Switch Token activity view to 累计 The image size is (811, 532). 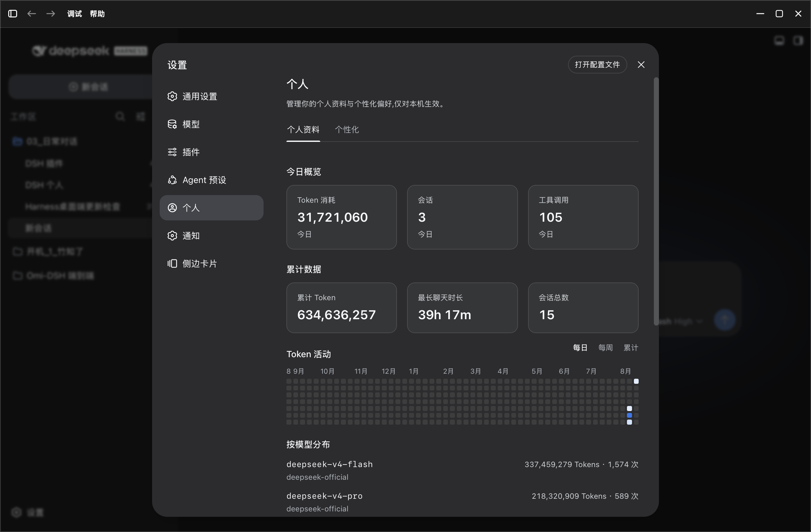tap(631, 348)
